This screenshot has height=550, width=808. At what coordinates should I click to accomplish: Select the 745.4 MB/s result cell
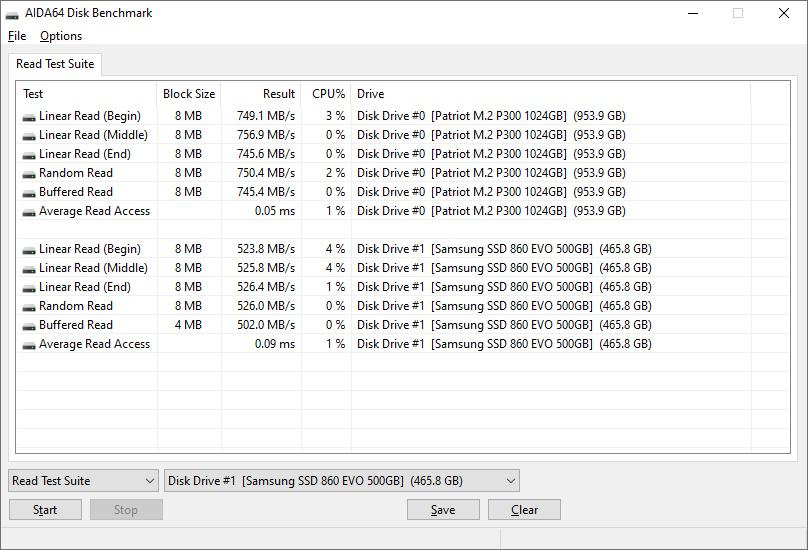click(266, 192)
